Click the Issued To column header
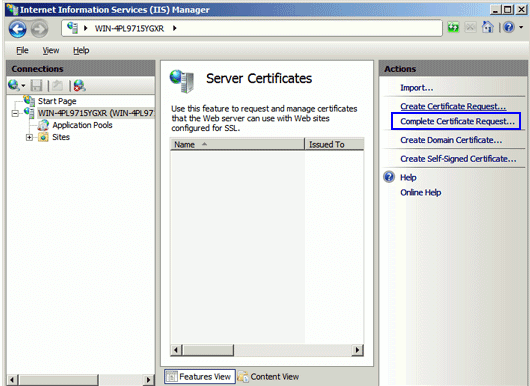This screenshot has width=530, height=386. pyautogui.click(x=335, y=144)
